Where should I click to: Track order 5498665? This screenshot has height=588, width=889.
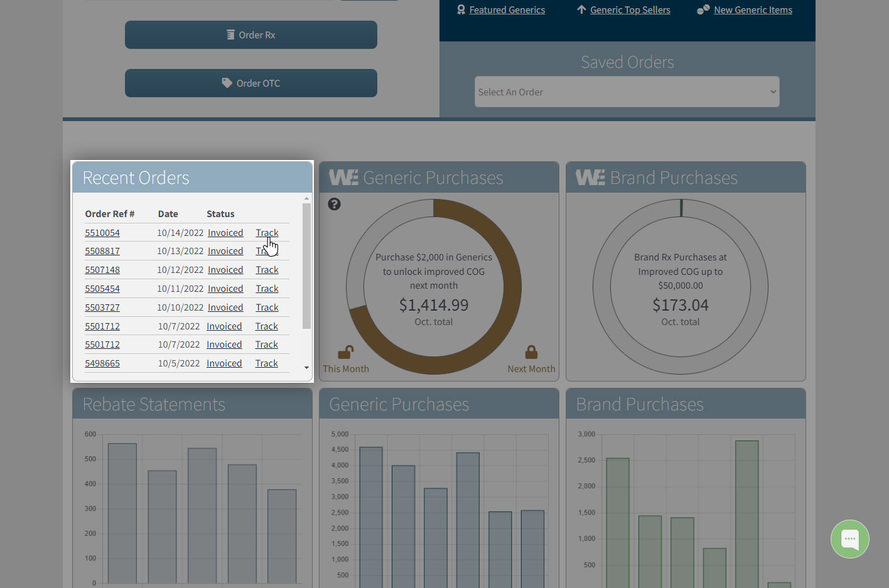coord(266,363)
